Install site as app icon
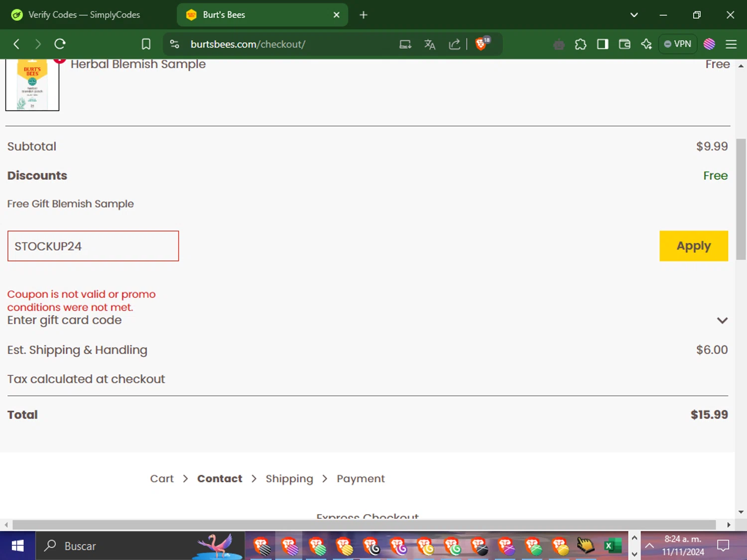 click(405, 44)
